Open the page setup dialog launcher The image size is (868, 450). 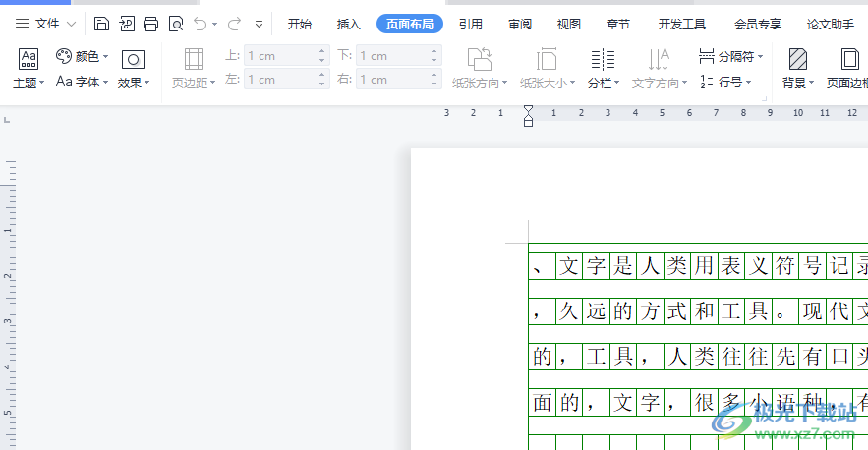coord(765,99)
